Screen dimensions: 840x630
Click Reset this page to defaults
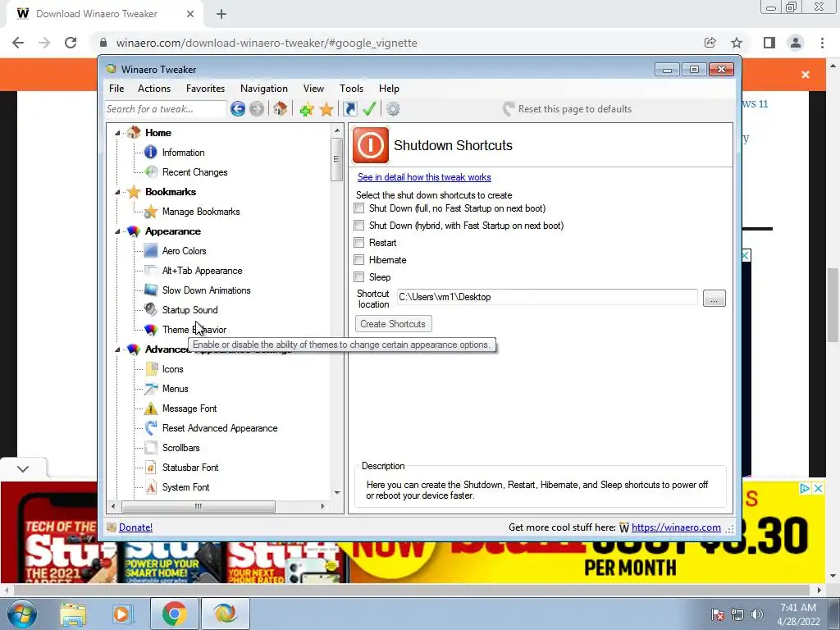click(x=567, y=109)
